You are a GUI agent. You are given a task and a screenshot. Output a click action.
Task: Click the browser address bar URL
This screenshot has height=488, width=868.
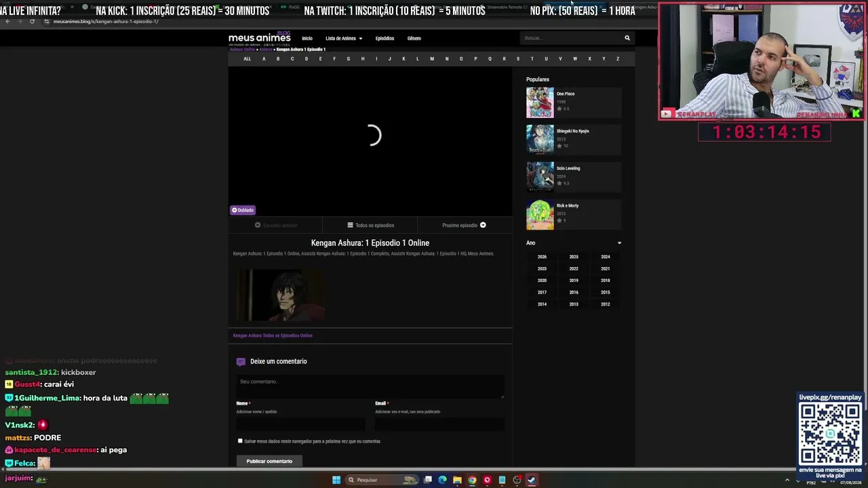106,21
